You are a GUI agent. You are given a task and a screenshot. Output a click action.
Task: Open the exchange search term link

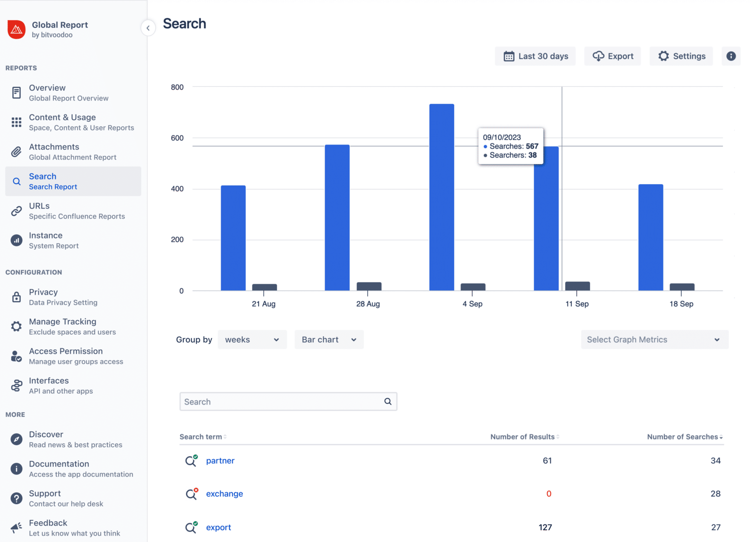pyautogui.click(x=224, y=493)
